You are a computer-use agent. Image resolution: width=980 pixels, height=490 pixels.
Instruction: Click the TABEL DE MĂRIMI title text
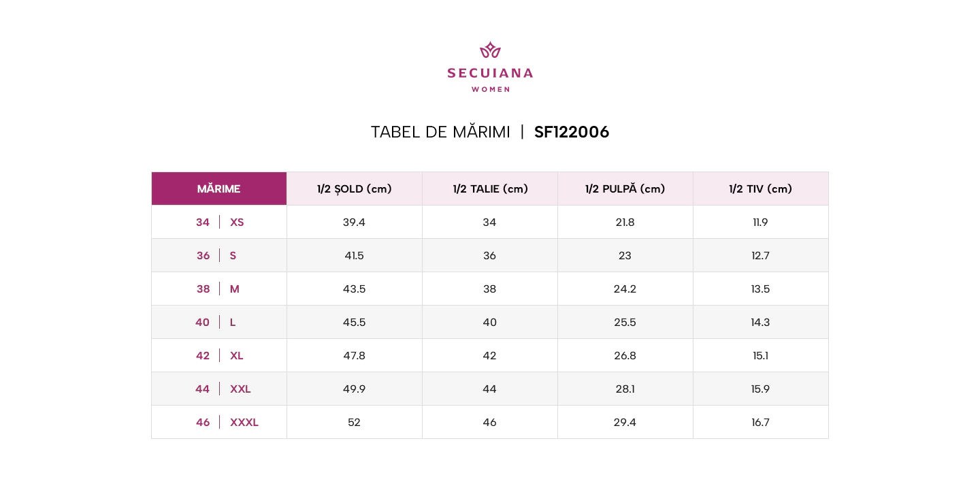440,132
